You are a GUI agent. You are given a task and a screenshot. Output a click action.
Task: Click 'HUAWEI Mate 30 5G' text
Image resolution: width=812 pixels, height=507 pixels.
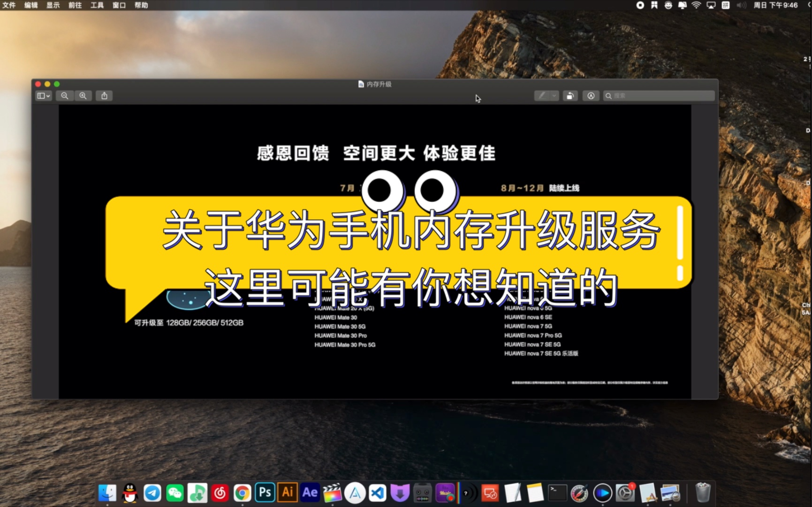pos(340,327)
